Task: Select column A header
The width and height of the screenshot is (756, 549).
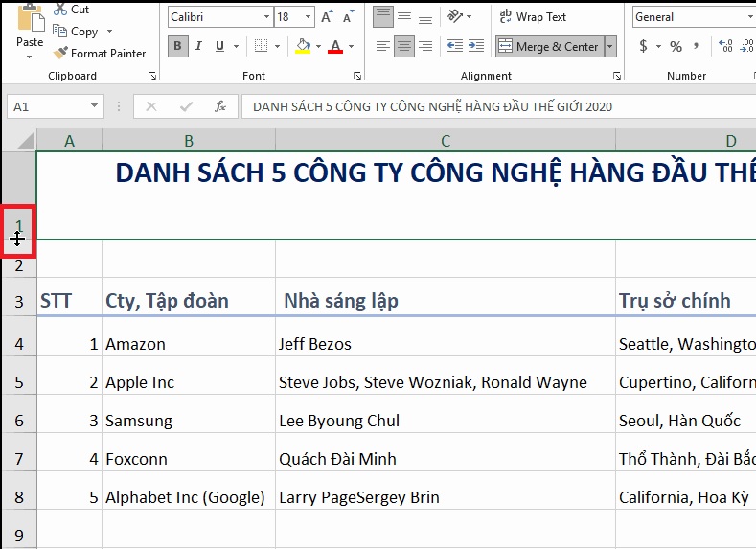Action: (69, 140)
